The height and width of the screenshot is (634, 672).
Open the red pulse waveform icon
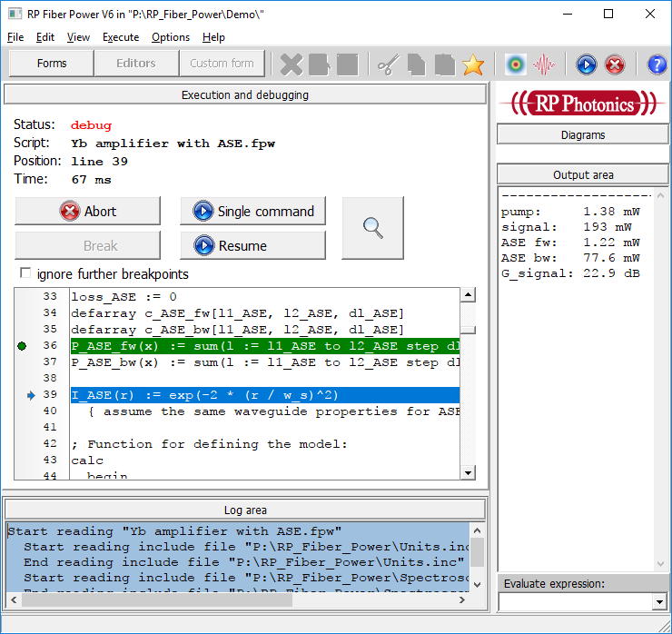point(543,64)
